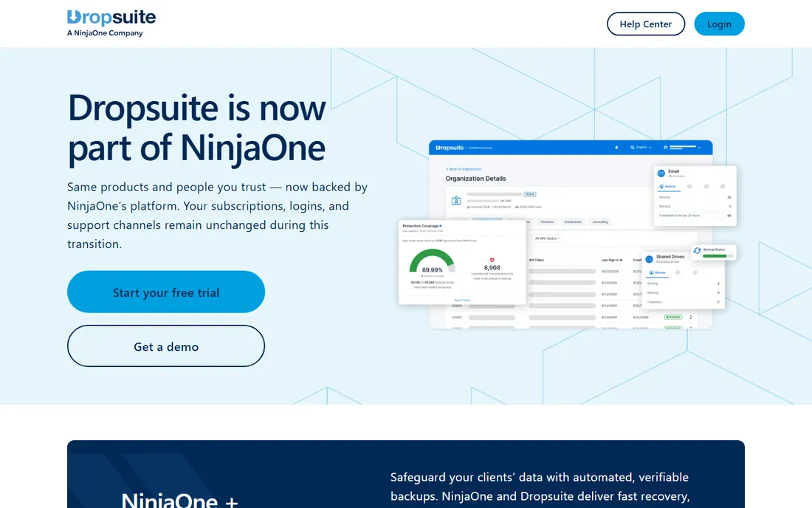The height and width of the screenshot is (508, 812).
Task: Click the "NinjaOne +" heading in dark banner
Action: (179, 500)
